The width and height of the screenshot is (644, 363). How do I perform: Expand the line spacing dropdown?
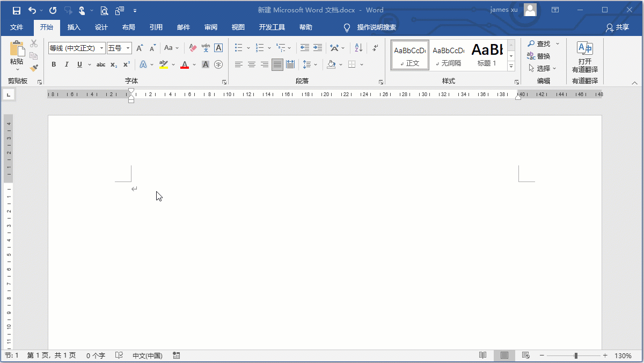pyautogui.click(x=316, y=64)
